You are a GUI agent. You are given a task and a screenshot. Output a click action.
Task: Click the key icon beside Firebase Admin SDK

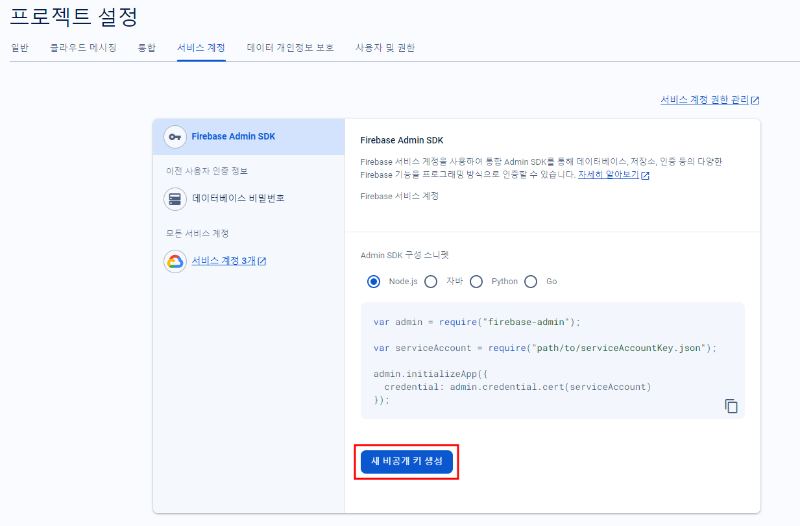point(175,137)
